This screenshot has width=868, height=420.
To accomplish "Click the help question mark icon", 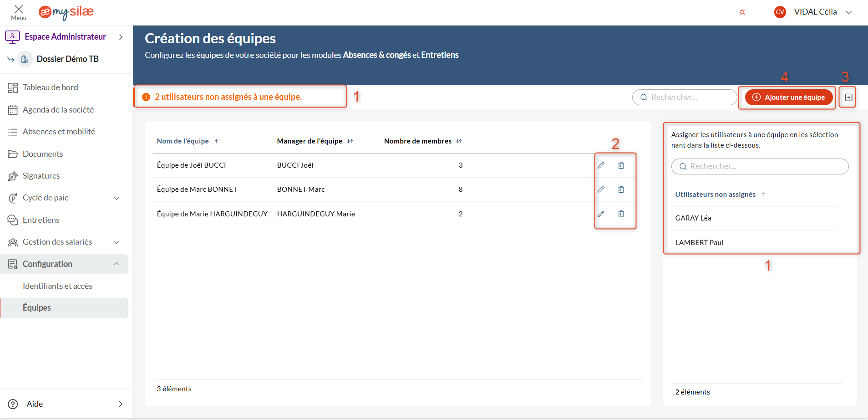I will point(13,404).
